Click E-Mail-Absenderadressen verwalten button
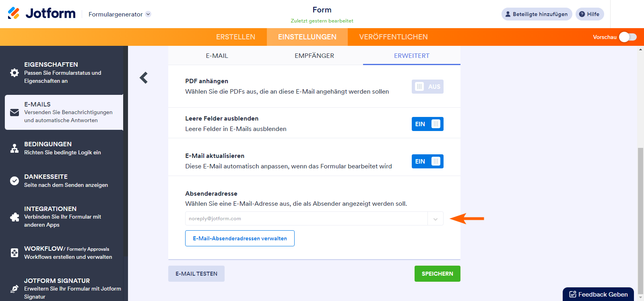 click(240, 238)
